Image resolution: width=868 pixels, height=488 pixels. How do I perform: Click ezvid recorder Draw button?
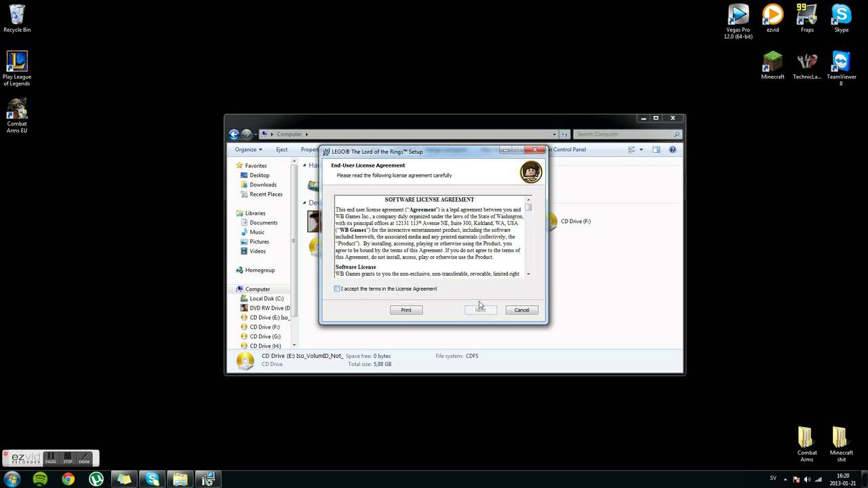(x=84, y=458)
